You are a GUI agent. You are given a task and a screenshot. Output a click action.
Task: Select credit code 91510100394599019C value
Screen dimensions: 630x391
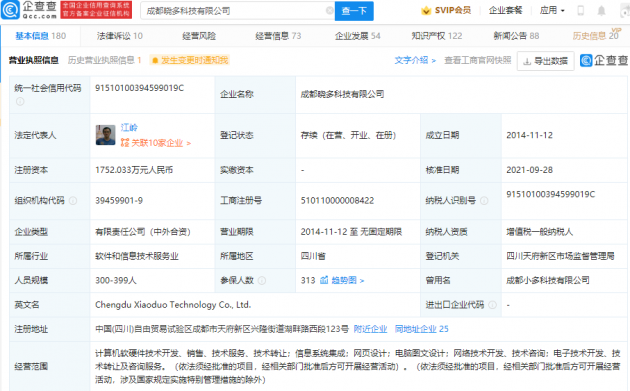(139, 88)
